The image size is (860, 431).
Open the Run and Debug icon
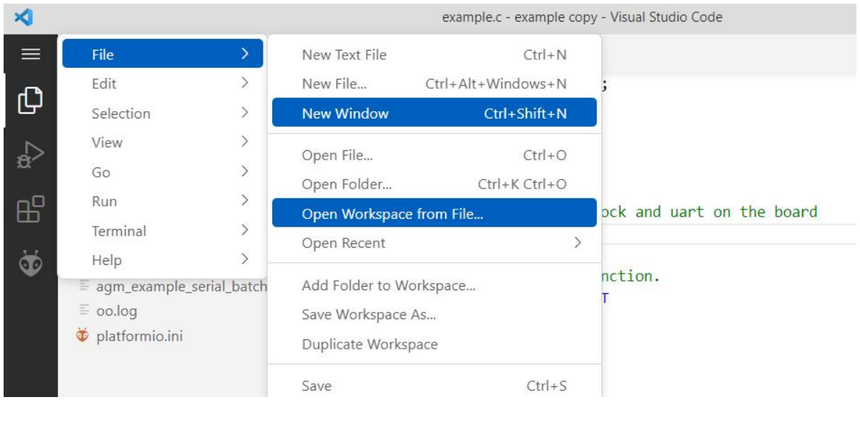[x=30, y=155]
